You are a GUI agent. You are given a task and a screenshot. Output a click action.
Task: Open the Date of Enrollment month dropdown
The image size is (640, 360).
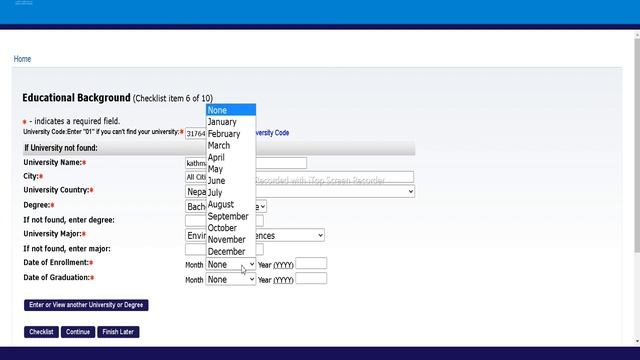(231, 264)
